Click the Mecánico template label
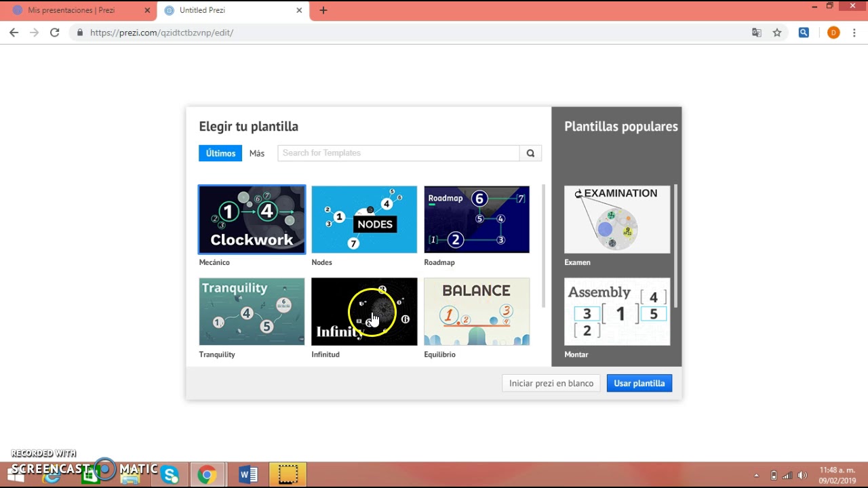 pos(214,262)
